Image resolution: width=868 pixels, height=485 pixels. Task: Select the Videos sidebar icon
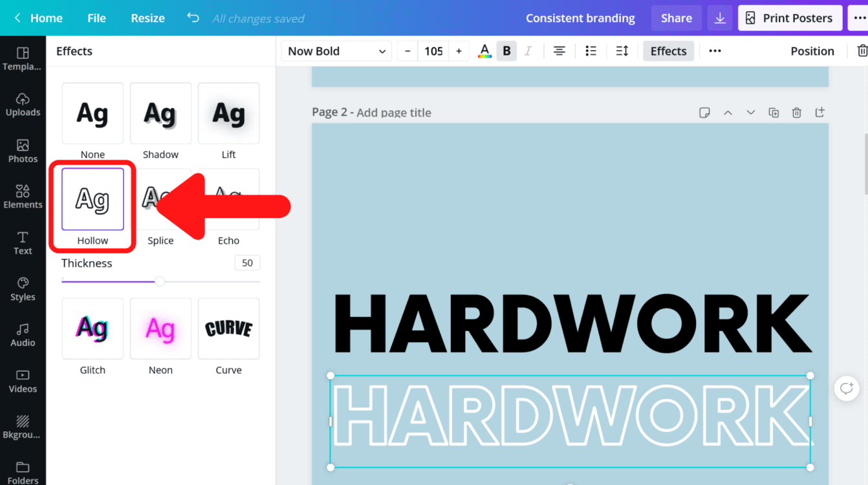tap(23, 381)
